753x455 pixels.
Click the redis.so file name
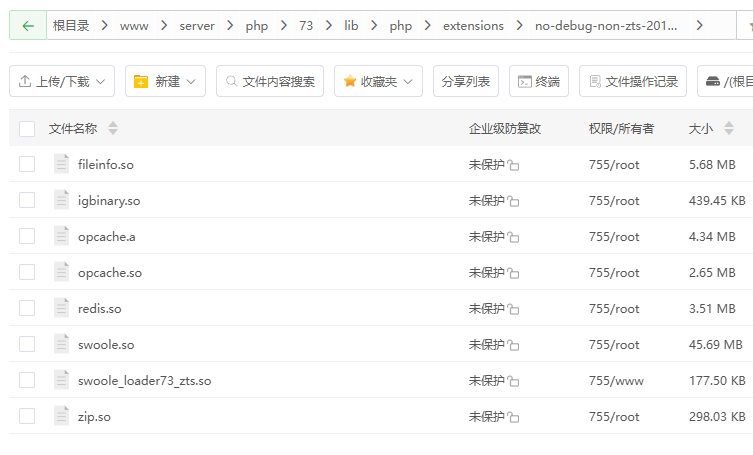(x=99, y=308)
